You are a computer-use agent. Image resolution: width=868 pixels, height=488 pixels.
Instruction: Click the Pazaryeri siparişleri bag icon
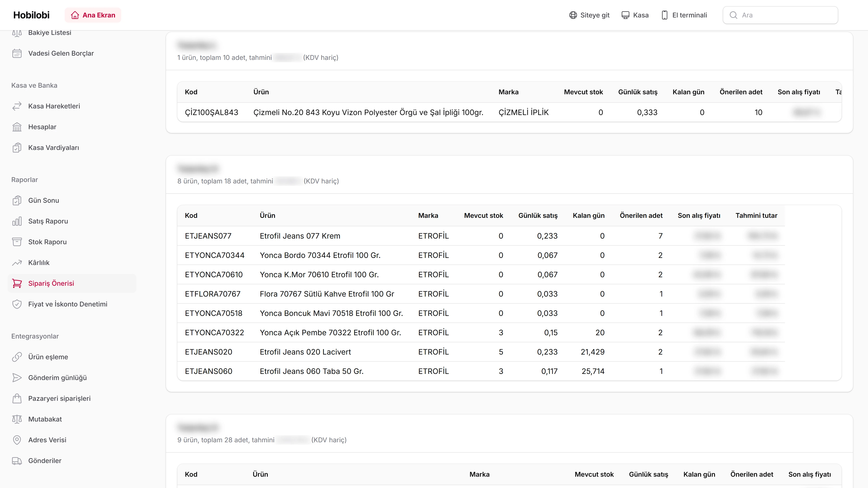pyautogui.click(x=17, y=399)
